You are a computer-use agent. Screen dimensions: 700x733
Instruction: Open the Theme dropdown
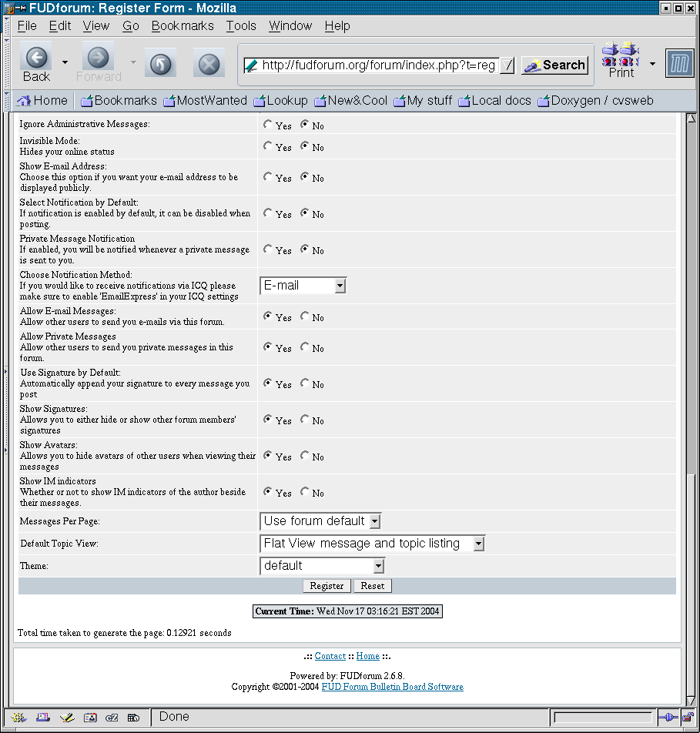(323, 566)
